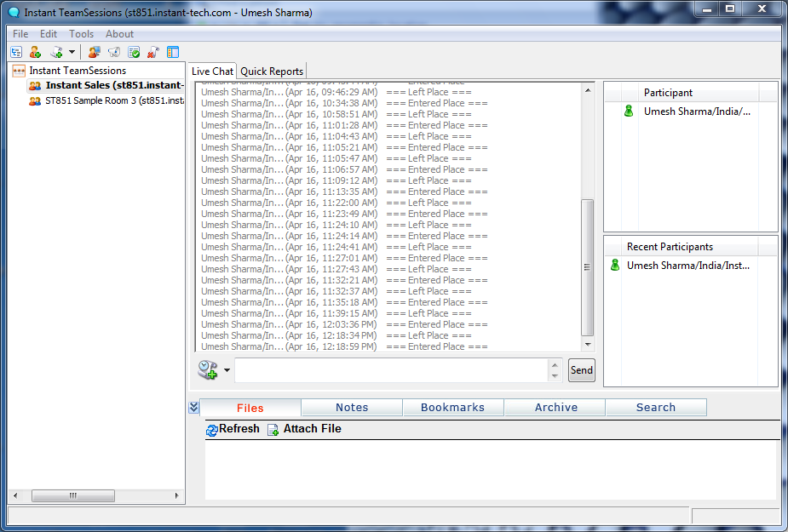Image resolution: width=788 pixels, height=532 pixels.
Task: Click the Recent Participants column header
Action: click(x=689, y=247)
